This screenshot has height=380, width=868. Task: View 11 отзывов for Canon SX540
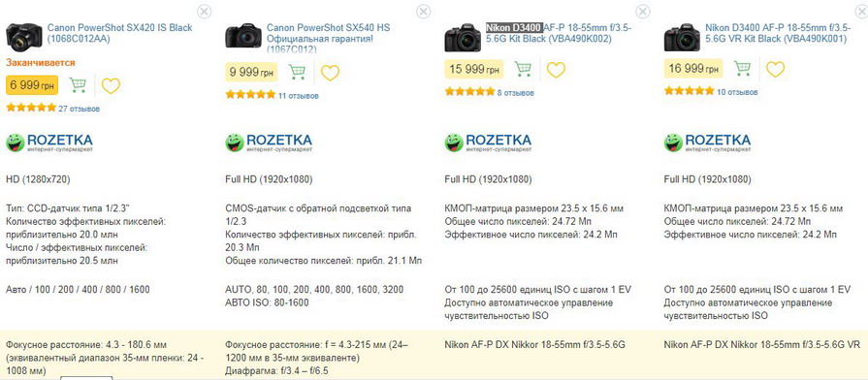click(x=299, y=96)
